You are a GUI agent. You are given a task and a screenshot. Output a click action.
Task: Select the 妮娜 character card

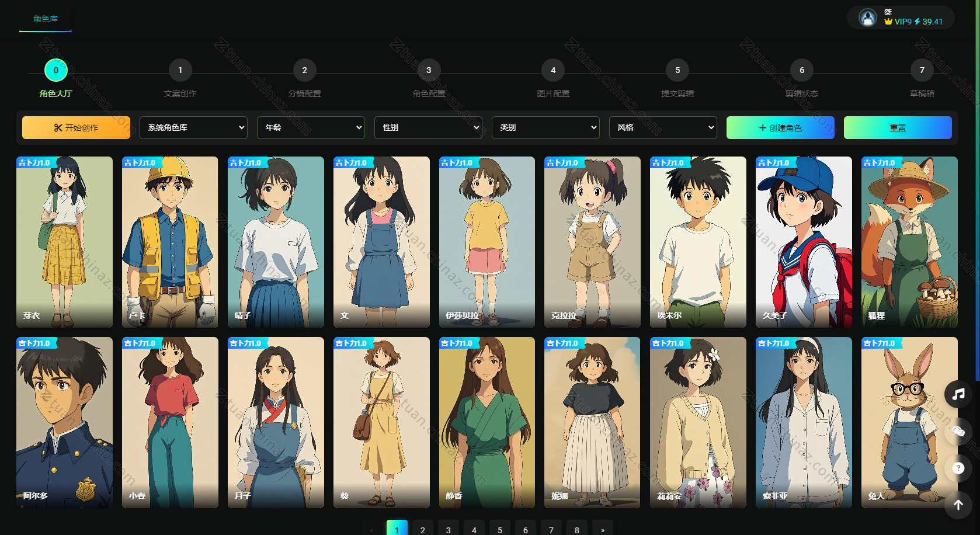click(x=592, y=422)
